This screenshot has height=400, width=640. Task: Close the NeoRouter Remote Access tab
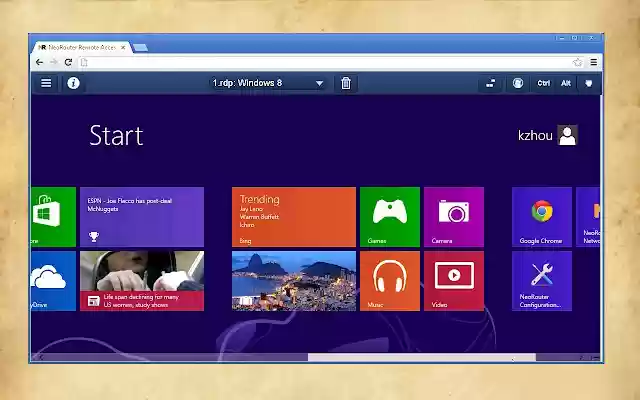123,47
